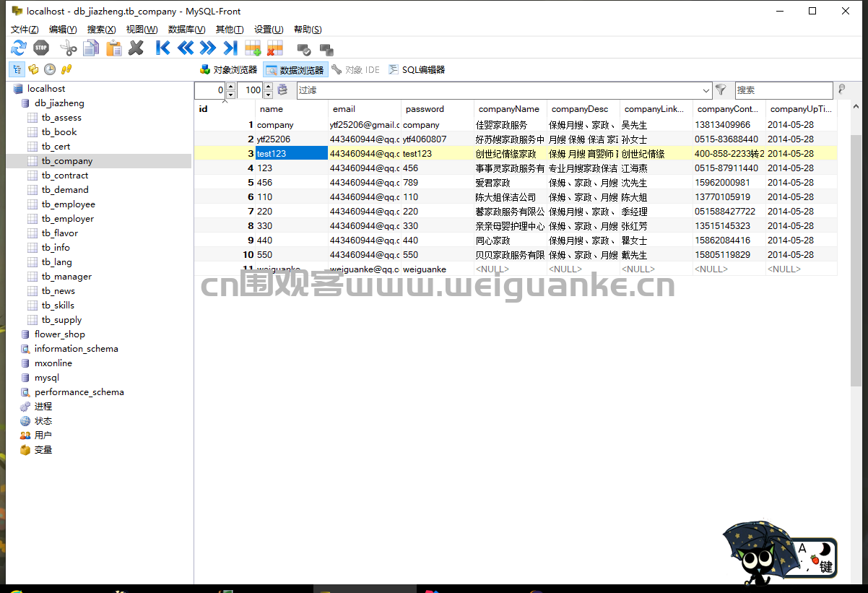Click the Refresh toolbar icon
This screenshot has height=593, width=868.
click(x=19, y=48)
